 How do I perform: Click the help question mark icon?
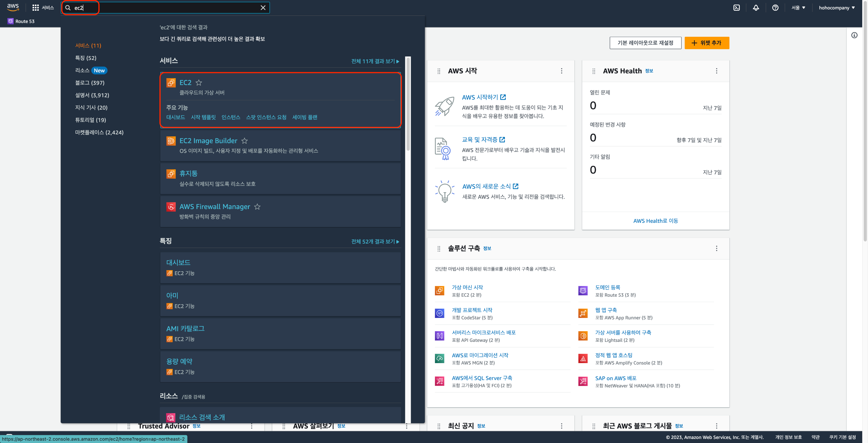pyautogui.click(x=775, y=8)
